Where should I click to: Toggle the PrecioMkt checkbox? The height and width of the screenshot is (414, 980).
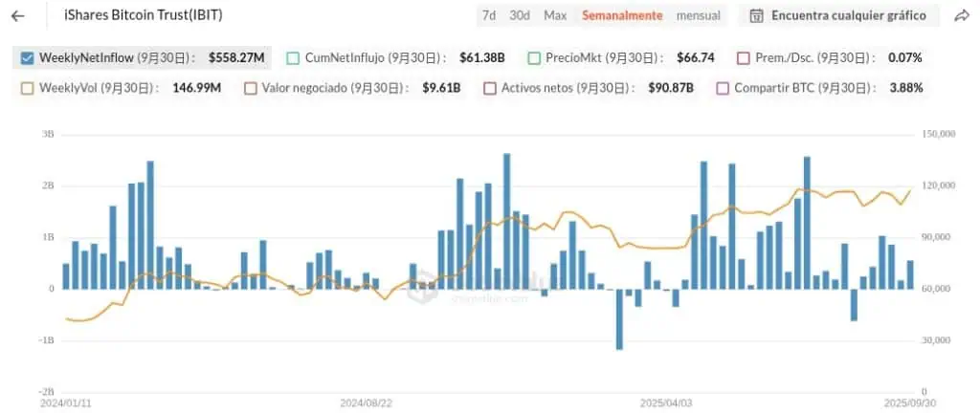click(534, 57)
